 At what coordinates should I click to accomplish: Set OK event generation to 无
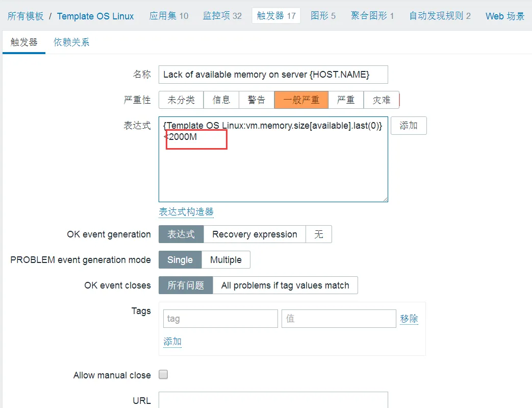click(319, 234)
